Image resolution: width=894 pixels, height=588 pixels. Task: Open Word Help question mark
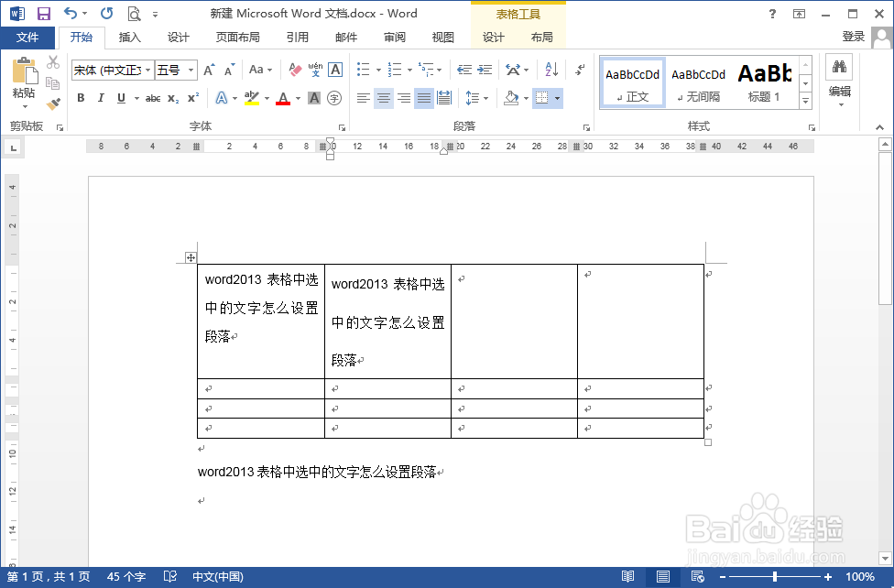772,14
